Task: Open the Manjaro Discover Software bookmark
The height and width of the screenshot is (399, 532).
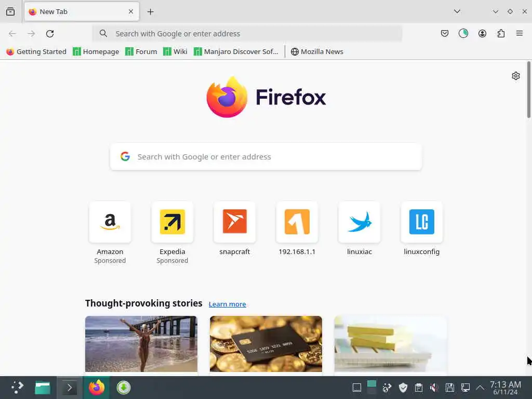Action: pos(236,51)
